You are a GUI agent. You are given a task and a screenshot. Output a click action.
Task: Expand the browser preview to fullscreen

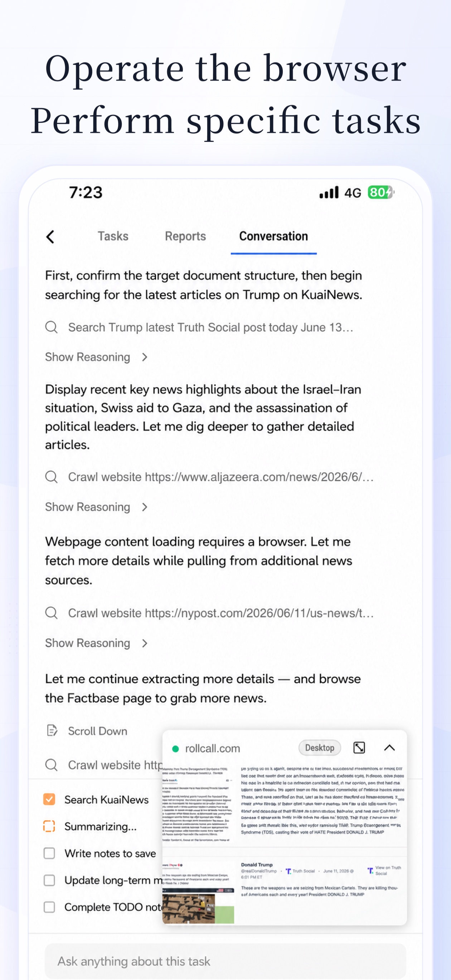click(359, 748)
